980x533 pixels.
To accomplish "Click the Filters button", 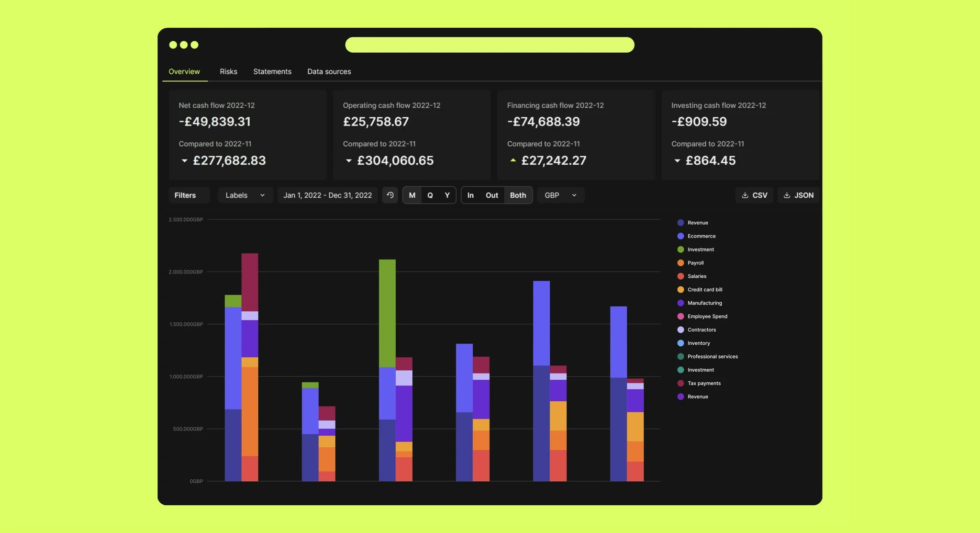I will 185,195.
